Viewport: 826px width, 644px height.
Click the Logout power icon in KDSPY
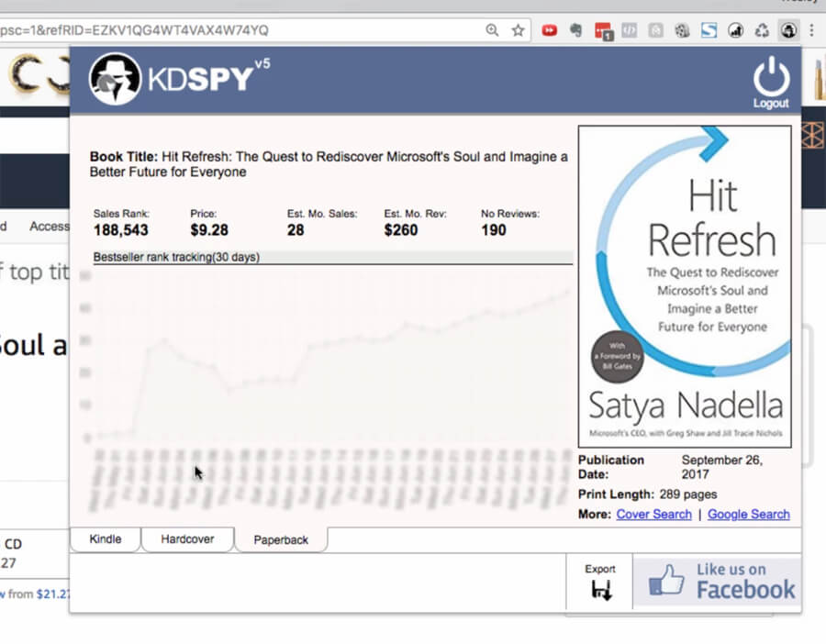pos(771,77)
